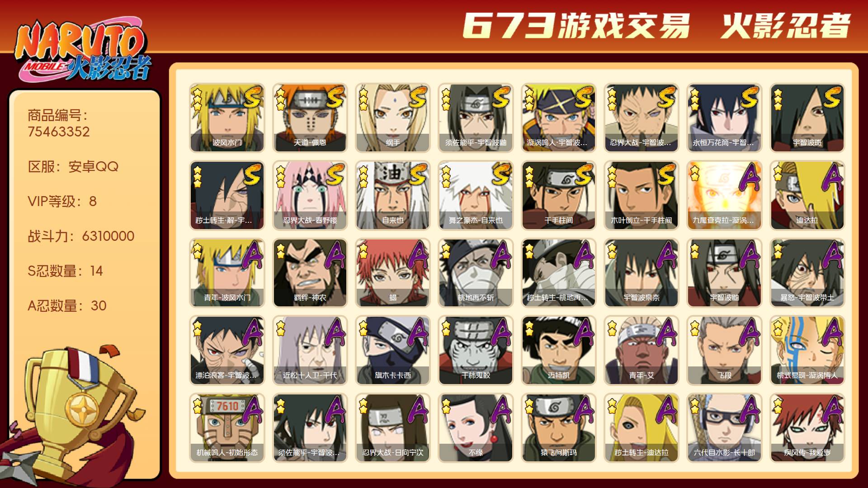This screenshot has height=488, width=868.
Task: Select the 宇智波斑 character card
Action: (x=807, y=117)
